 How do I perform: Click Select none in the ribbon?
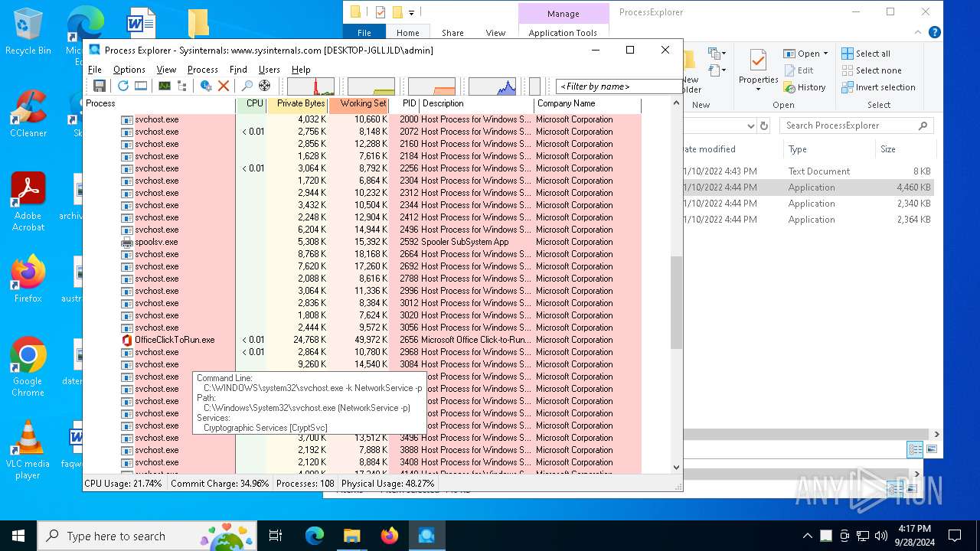(x=871, y=70)
